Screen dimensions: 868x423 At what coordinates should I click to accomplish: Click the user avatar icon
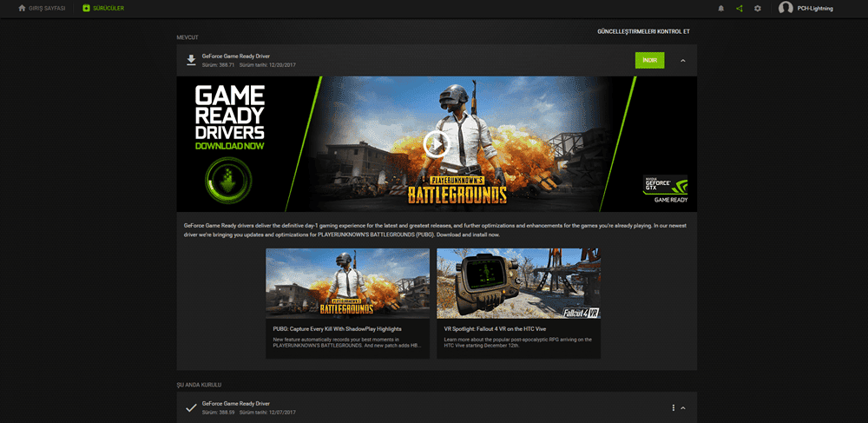[x=786, y=9]
